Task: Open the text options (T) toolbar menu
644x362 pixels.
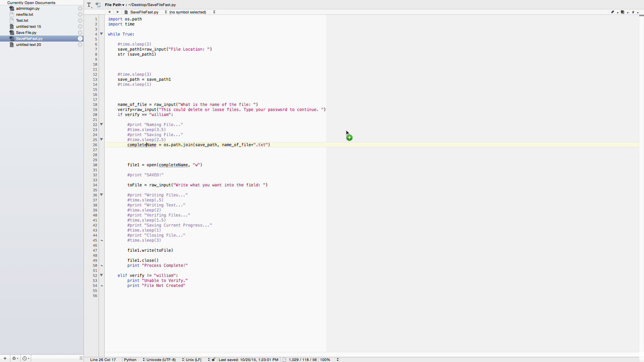Action: point(89,5)
